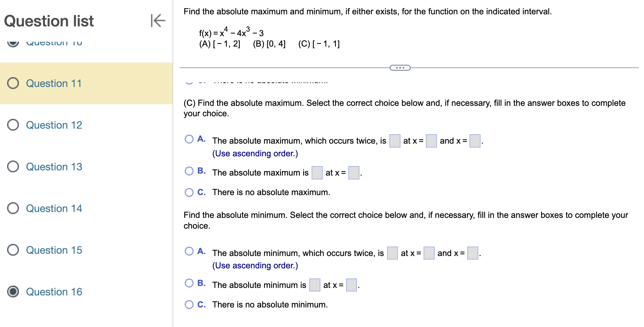The height and width of the screenshot is (327, 644).
Task: Select choice A for the absolute maximum
Action: 189,139
